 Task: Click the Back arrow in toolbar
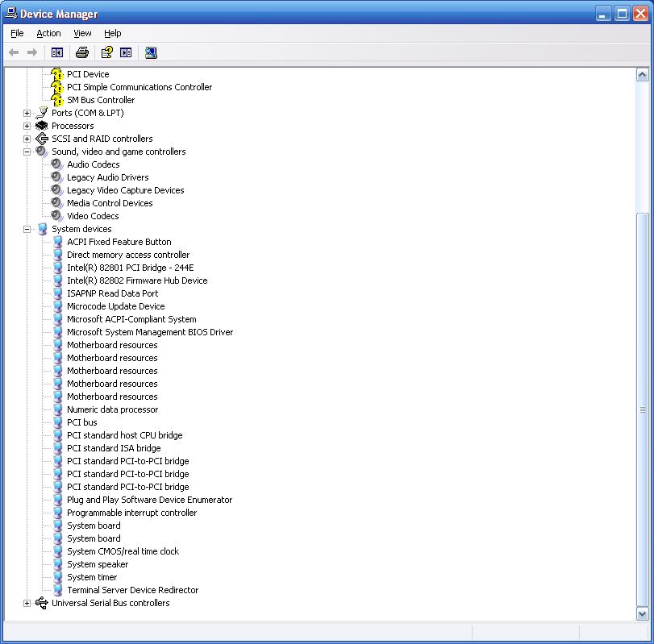point(14,52)
